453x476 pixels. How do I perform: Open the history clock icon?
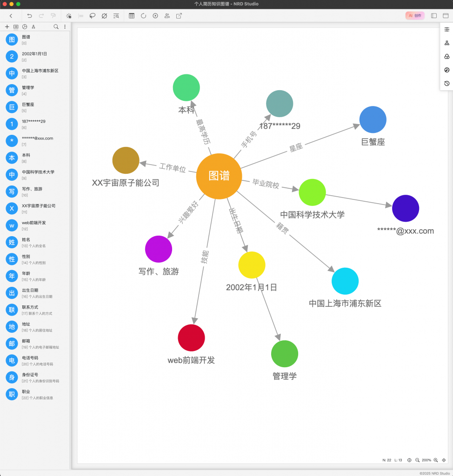(x=446, y=84)
